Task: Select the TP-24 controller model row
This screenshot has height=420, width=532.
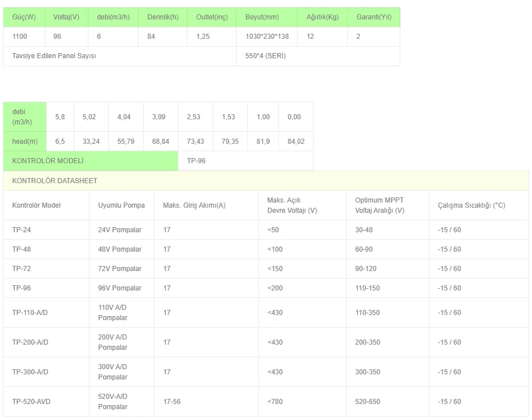Action: click(x=22, y=230)
